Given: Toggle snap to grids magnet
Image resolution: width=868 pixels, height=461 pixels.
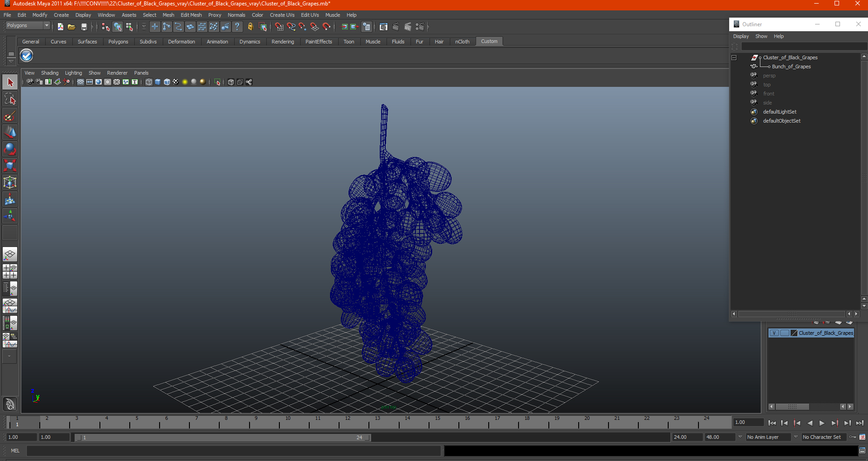Looking at the screenshot, I should [x=279, y=27].
